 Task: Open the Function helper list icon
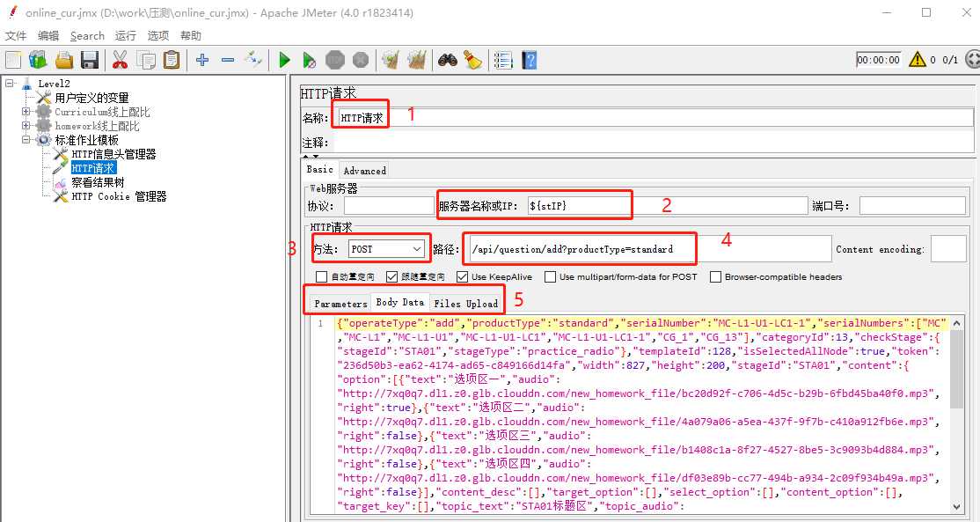503,60
